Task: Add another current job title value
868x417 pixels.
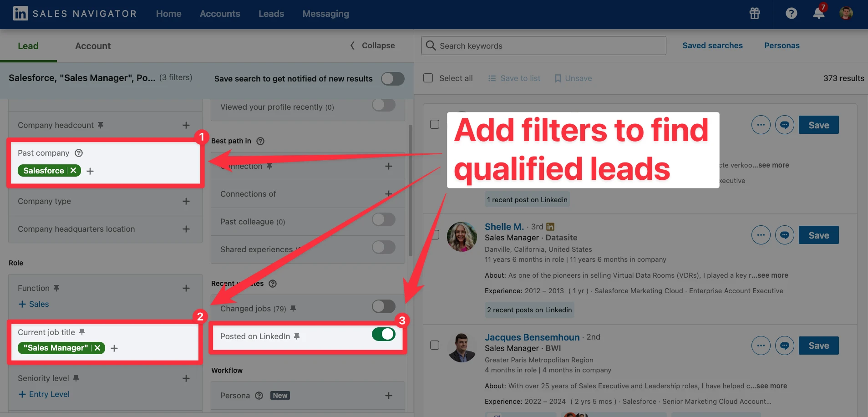Action: pos(114,348)
